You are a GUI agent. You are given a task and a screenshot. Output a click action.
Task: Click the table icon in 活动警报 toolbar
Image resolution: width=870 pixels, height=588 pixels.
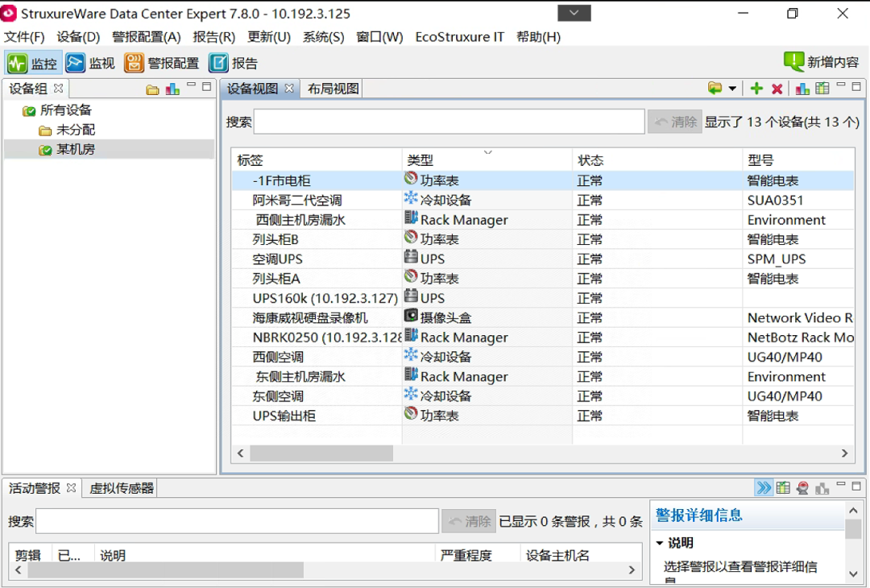point(783,488)
